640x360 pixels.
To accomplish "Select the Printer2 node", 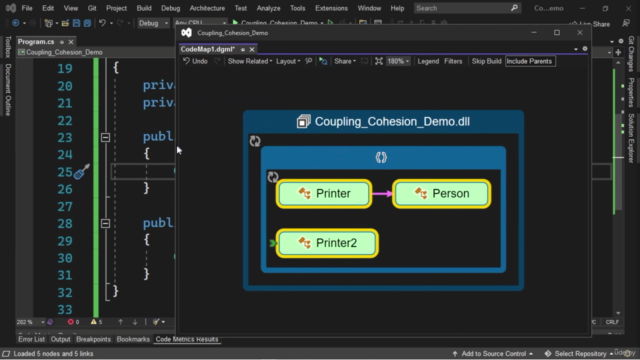I will 327,243.
